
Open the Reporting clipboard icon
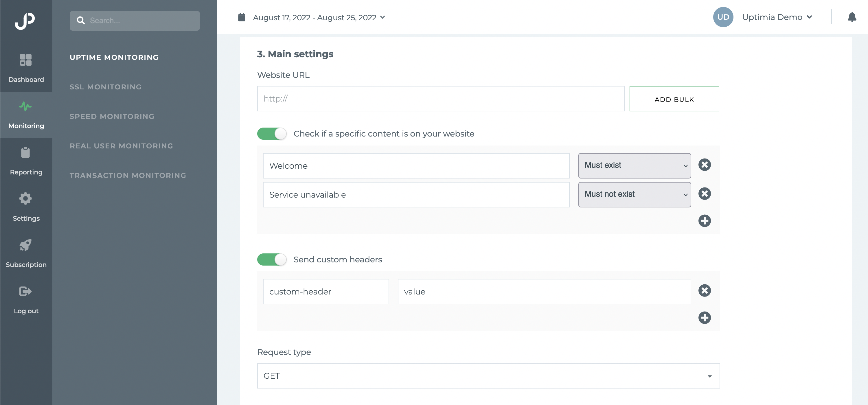[x=25, y=152]
